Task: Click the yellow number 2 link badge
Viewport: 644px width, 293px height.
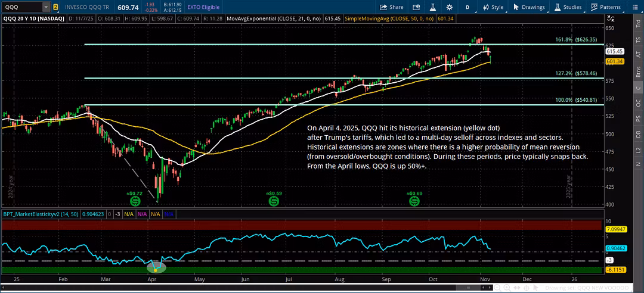Action: (x=55, y=7)
